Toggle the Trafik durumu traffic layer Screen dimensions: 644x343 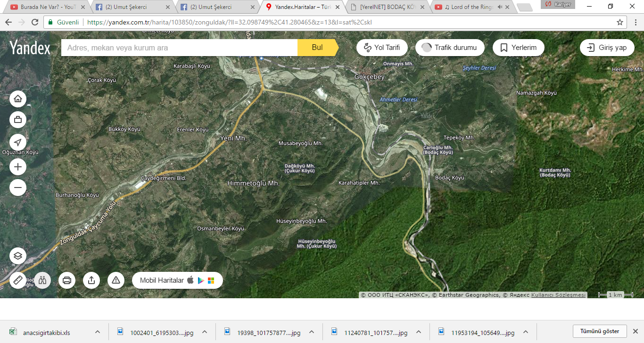[x=450, y=48]
